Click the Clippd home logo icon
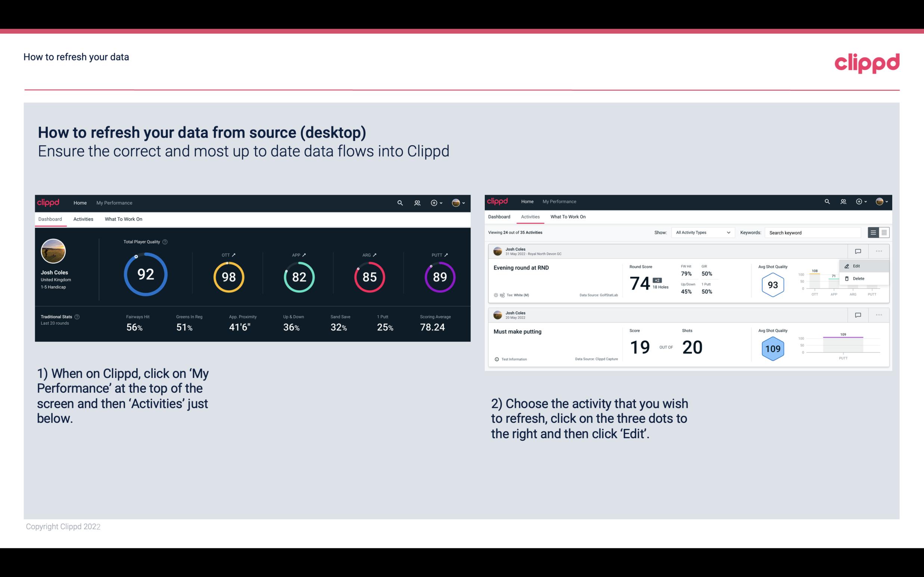Screen dimensions: 924x577 (x=47, y=202)
